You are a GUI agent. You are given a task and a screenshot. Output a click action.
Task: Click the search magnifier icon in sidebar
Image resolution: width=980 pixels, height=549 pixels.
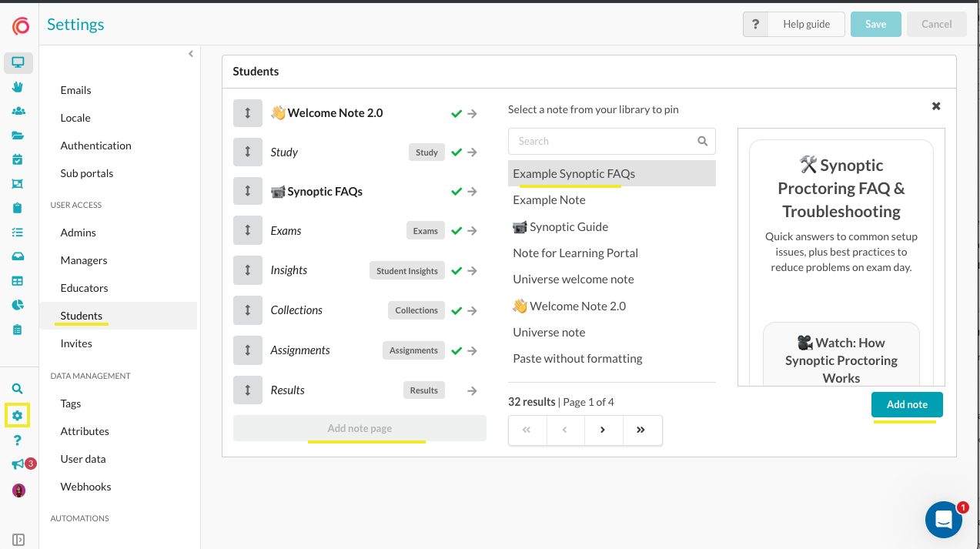(x=18, y=389)
